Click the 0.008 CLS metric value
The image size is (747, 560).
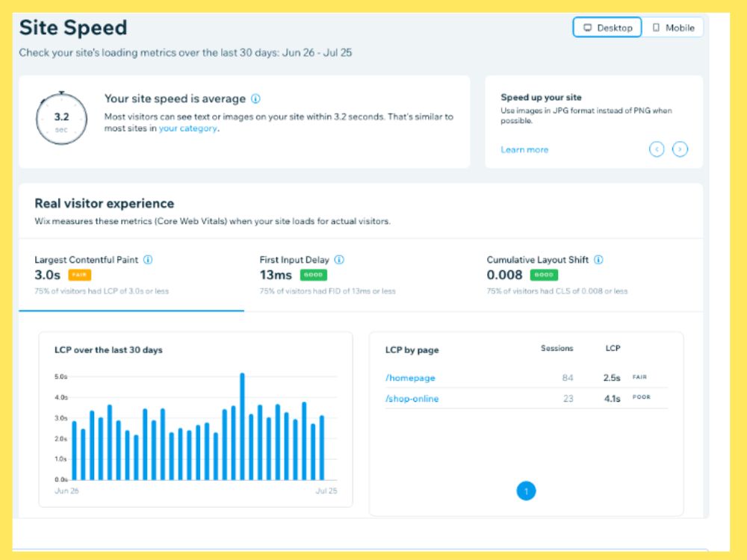coord(504,276)
